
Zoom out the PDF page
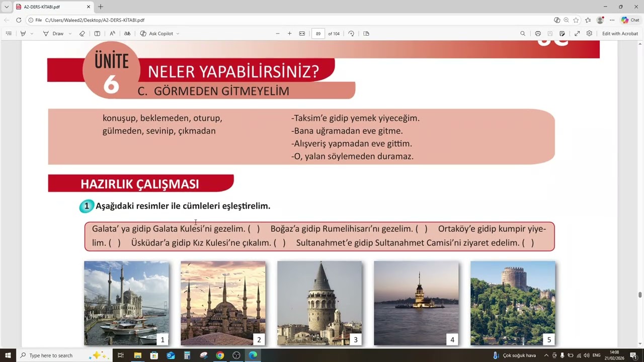tap(277, 34)
